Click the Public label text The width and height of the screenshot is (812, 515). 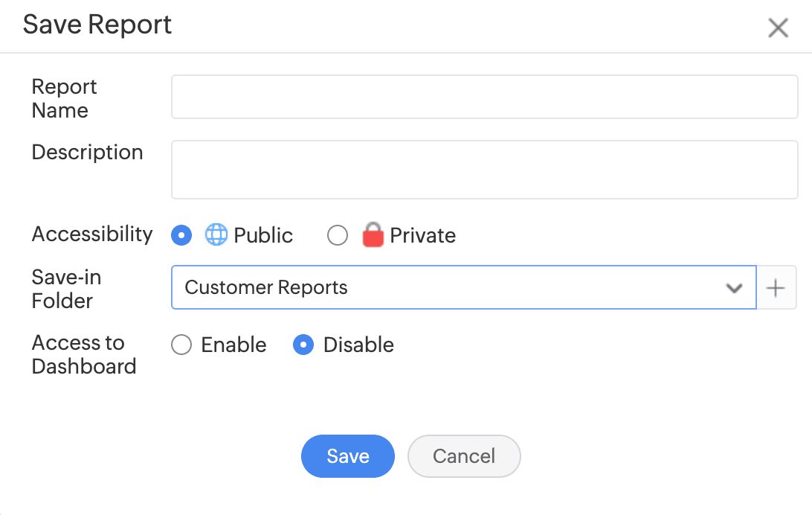(263, 236)
